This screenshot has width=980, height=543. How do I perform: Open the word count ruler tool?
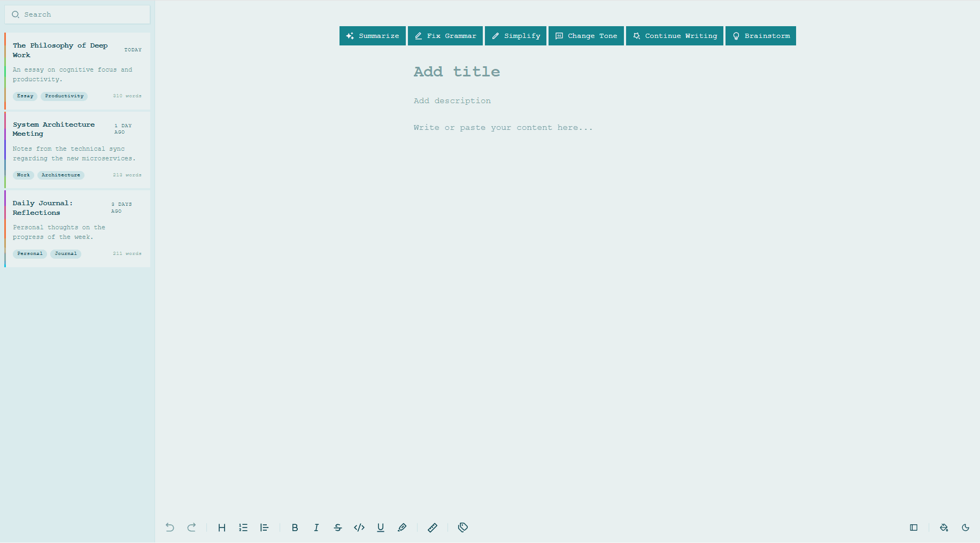point(433,528)
